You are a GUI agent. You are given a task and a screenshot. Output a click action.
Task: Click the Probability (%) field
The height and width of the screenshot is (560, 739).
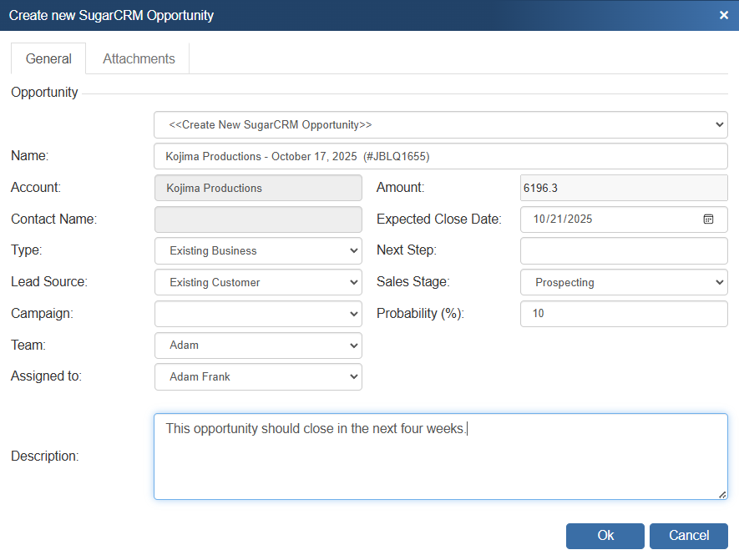(x=623, y=314)
